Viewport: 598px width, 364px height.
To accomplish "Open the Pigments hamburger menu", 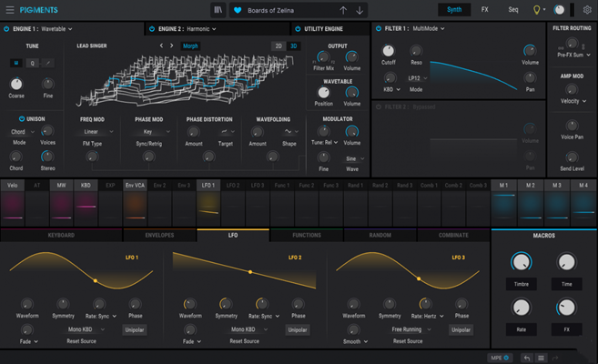I will (9, 10).
